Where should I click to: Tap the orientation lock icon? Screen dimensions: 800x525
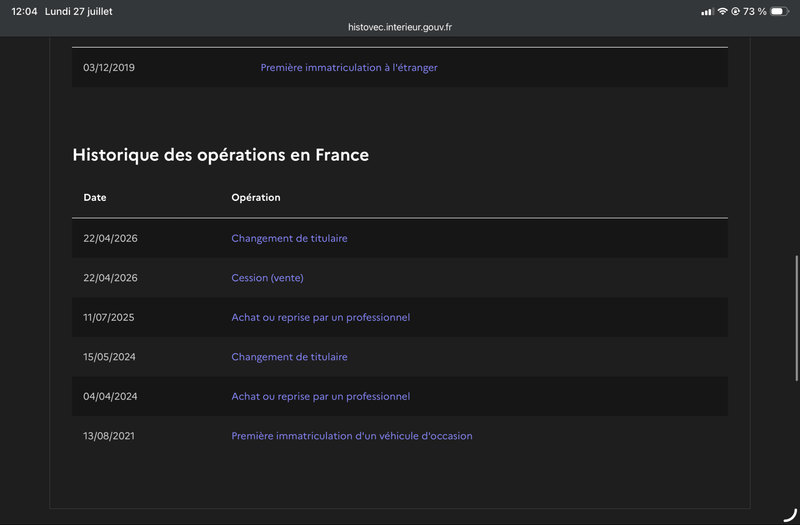[735, 11]
